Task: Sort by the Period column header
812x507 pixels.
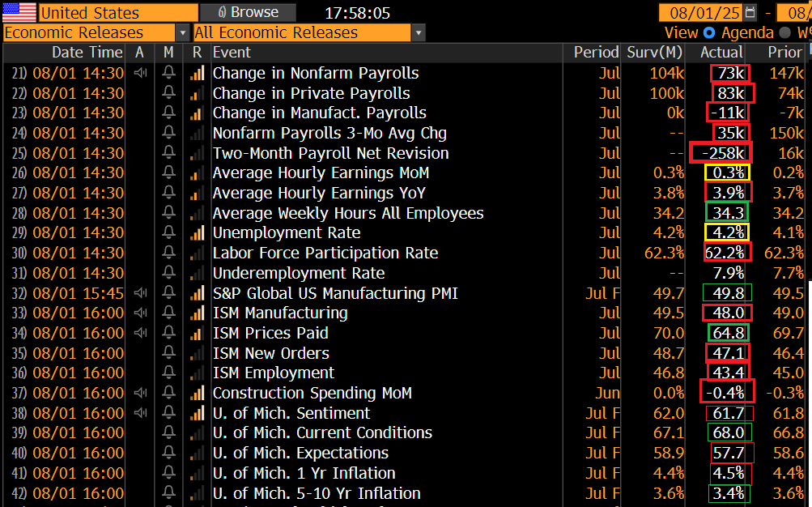Action: pos(596,53)
